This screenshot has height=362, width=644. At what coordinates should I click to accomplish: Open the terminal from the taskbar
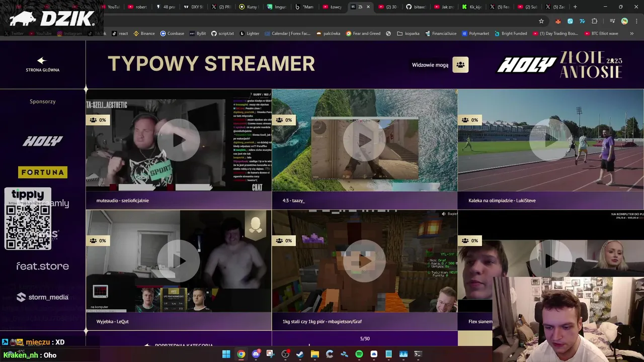tap(418, 354)
